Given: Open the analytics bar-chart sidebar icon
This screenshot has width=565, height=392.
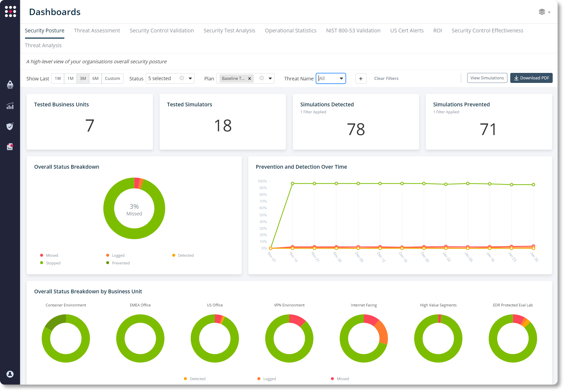Looking at the screenshot, I should (10, 106).
